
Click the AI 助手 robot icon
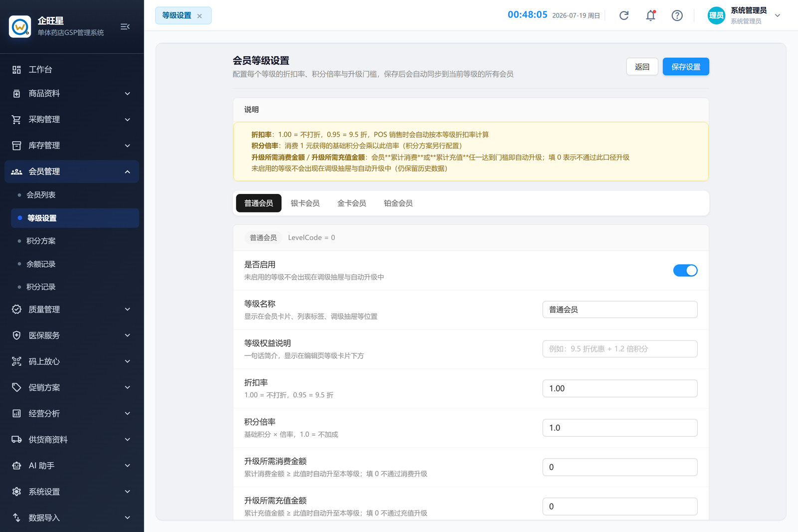(16, 466)
